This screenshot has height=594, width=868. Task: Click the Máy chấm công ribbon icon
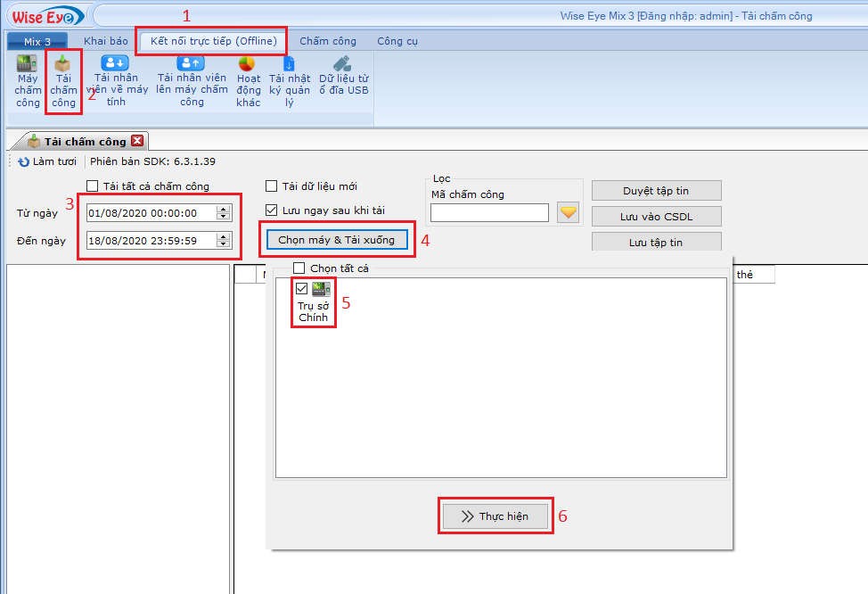(x=28, y=65)
